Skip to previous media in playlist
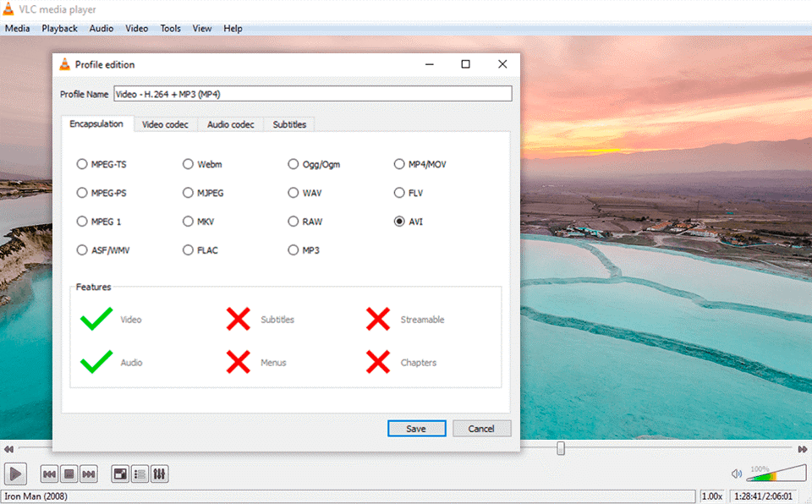This screenshot has width=812, height=504. click(x=49, y=474)
